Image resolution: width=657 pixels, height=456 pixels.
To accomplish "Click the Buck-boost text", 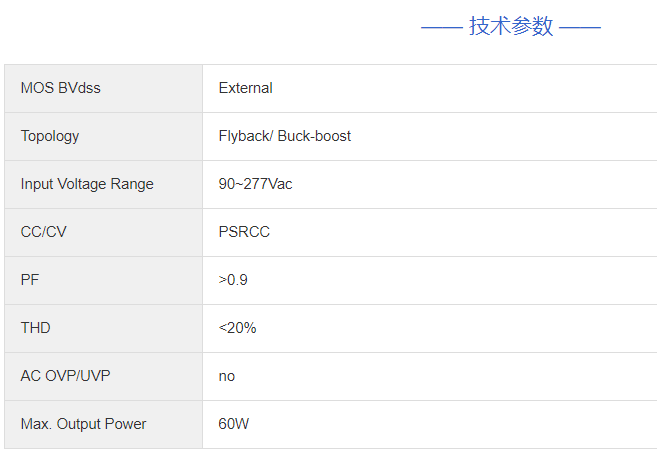I will point(315,136).
